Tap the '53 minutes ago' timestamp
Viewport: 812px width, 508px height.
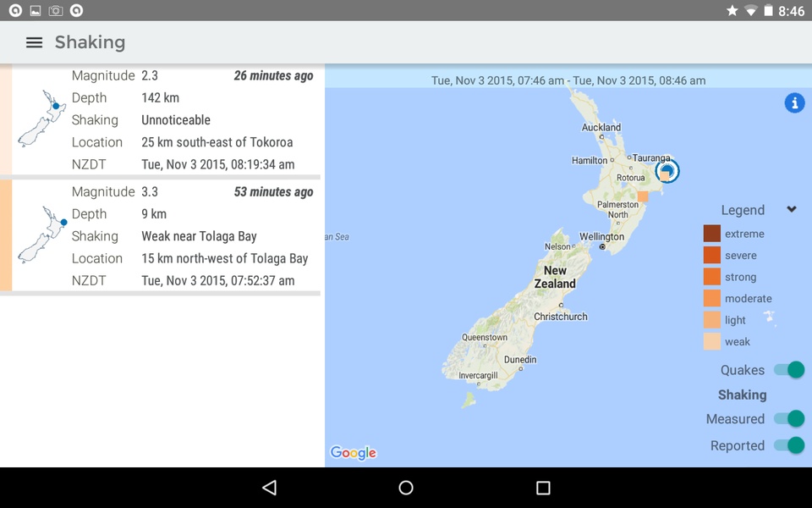pyautogui.click(x=273, y=192)
